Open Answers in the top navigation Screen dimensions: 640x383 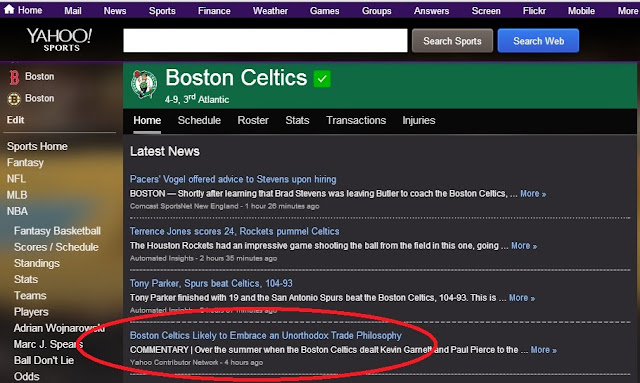[431, 11]
